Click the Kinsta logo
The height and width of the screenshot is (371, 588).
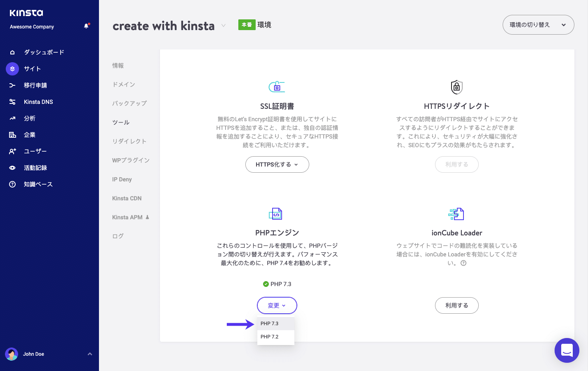pos(26,13)
